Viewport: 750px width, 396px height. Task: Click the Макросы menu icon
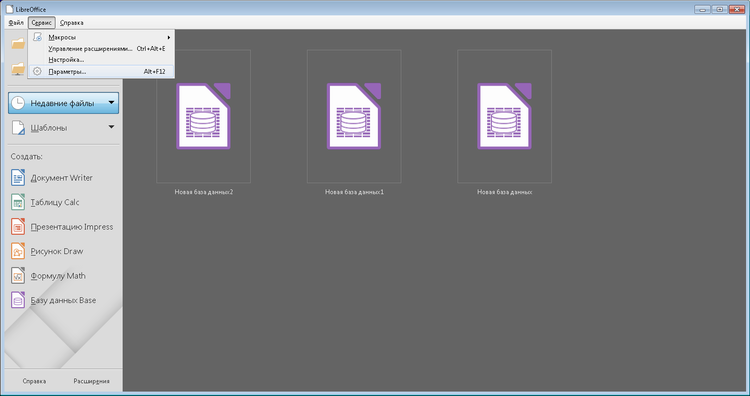click(x=37, y=37)
